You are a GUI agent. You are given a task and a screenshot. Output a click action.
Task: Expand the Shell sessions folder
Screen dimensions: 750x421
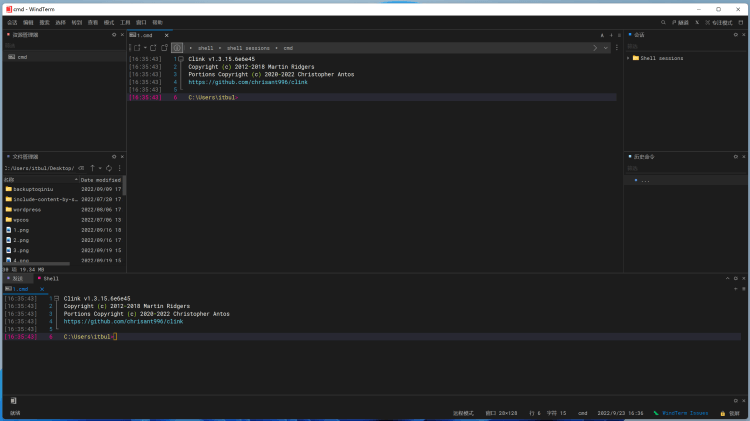pyautogui.click(x=629, y=58)
